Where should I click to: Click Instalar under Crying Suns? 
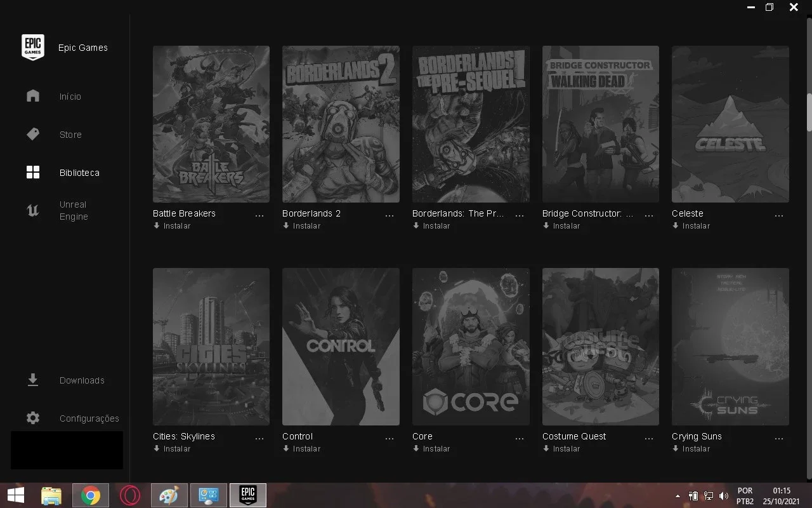pyautogui.click(x=691, y=448)
